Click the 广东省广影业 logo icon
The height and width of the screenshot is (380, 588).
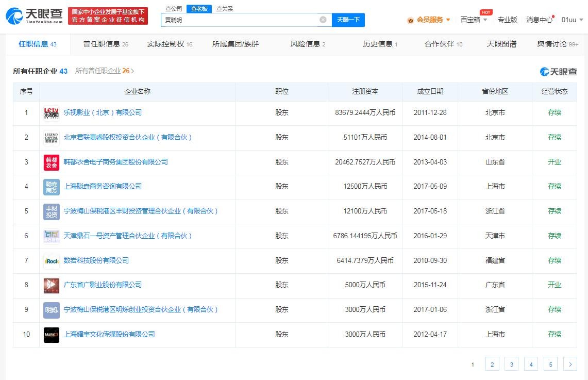pyautogui.click(x=52, y=285)
